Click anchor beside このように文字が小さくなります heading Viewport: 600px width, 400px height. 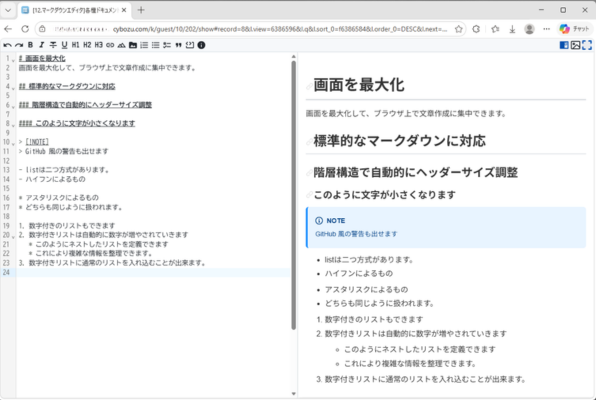point(309,195)
